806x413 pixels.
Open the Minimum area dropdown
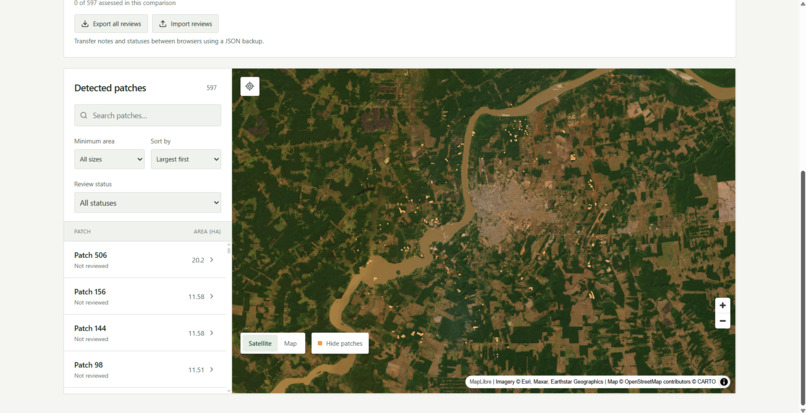[109, 159]
